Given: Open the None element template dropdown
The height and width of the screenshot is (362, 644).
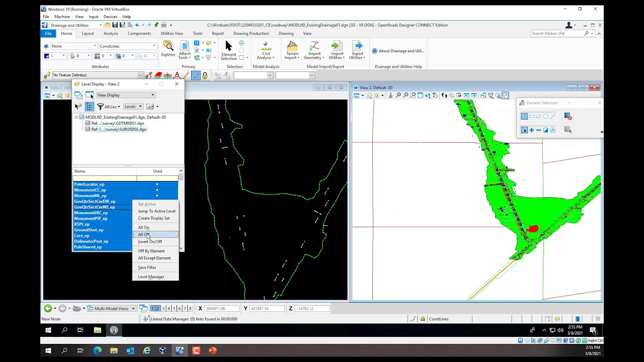Looking at the screenshot, I should 73,46.
